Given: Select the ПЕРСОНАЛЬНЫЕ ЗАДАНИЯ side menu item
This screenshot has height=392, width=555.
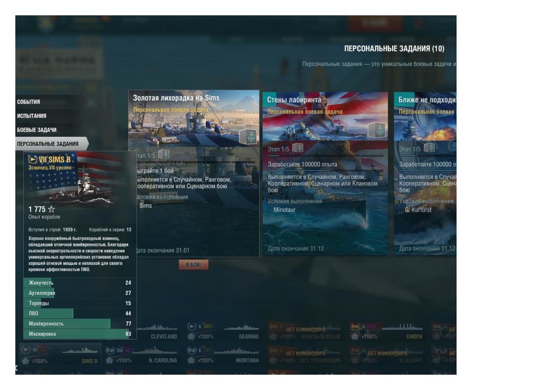Looking at the screenshot, I should [x=51, y=144].
